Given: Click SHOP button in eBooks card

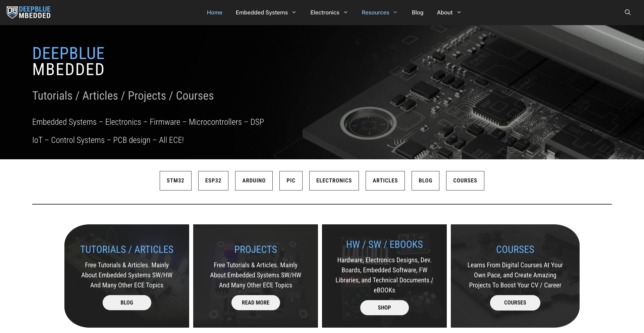Looking at the screenshot, I should coord(384,308).
